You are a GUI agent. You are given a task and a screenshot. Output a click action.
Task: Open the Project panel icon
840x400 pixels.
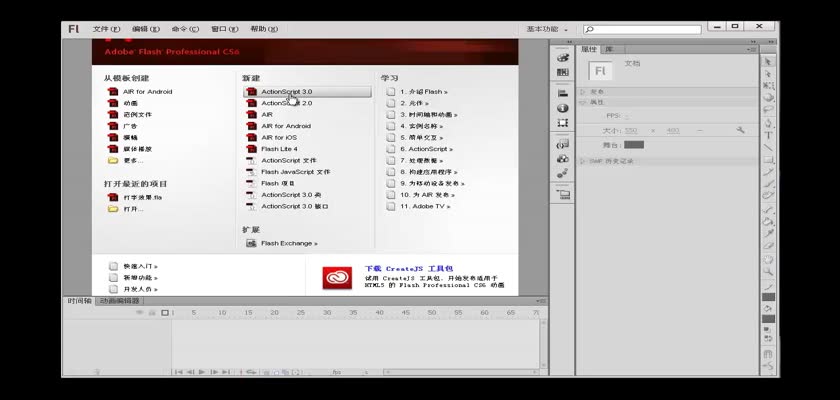[562, 194]
